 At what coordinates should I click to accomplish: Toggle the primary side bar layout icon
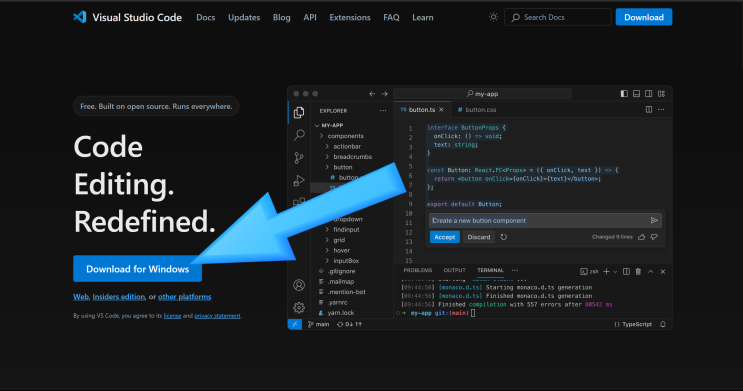[x=624, y=94]
